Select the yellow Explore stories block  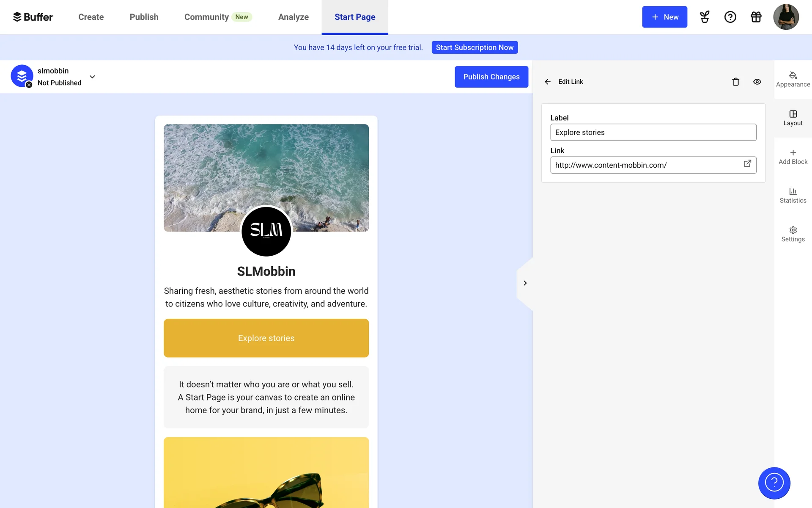pyautogui.click(x=266, y=338)
